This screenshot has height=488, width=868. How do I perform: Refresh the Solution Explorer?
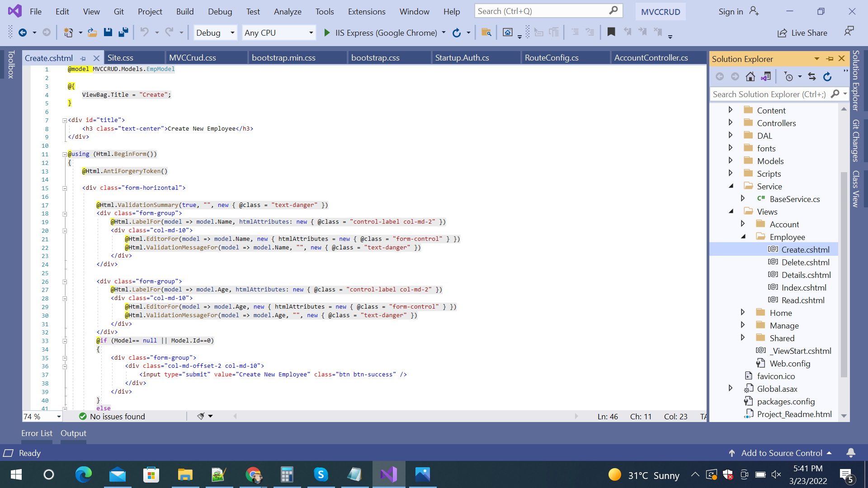(x=827, y=76)
